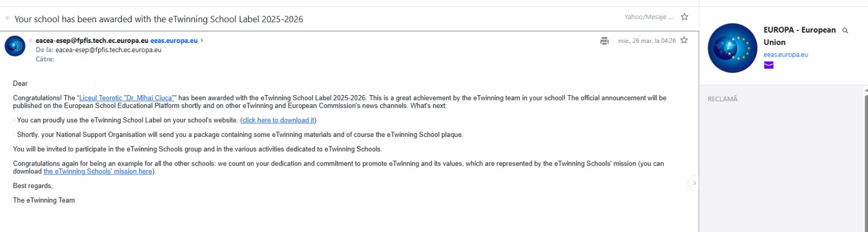
Task: Click the small sender avatar beside eacea-esep address
Action: 15,46
